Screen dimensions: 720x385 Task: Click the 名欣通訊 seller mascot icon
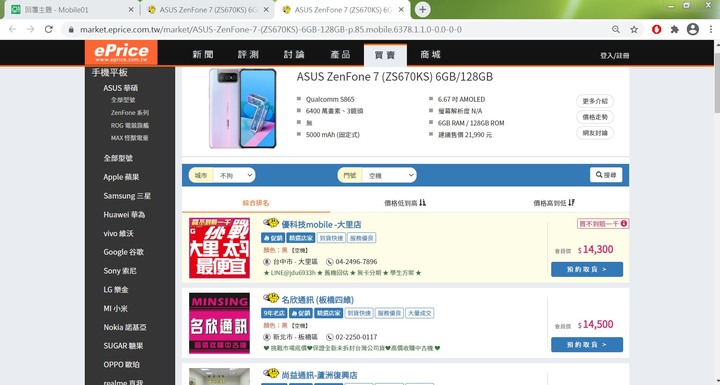tap(271, 299)
